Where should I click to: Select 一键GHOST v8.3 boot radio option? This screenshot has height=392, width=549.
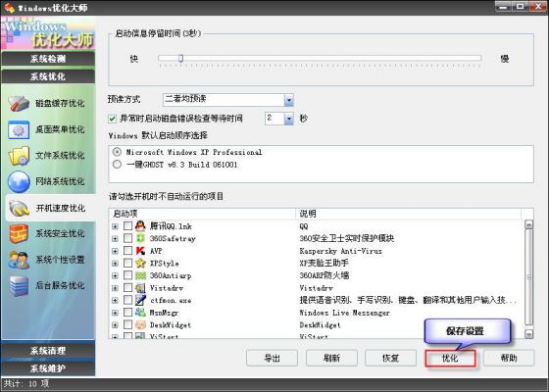coord(118,165)
